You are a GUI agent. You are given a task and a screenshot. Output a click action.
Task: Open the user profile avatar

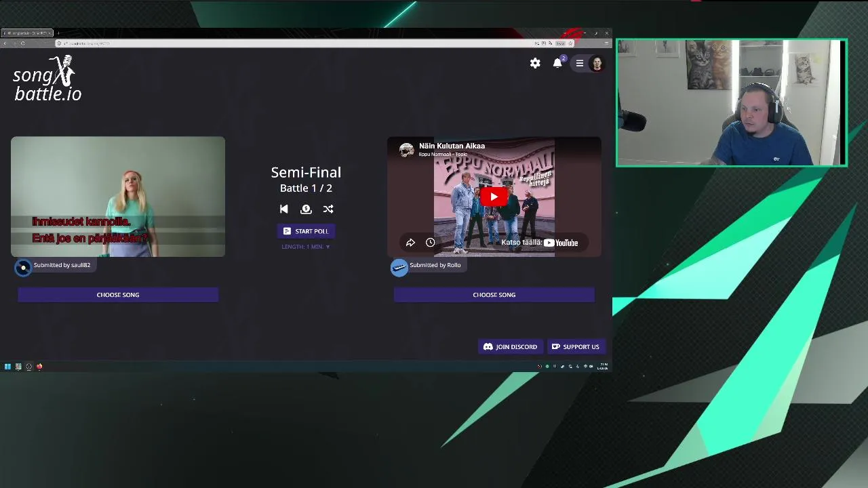597,64
